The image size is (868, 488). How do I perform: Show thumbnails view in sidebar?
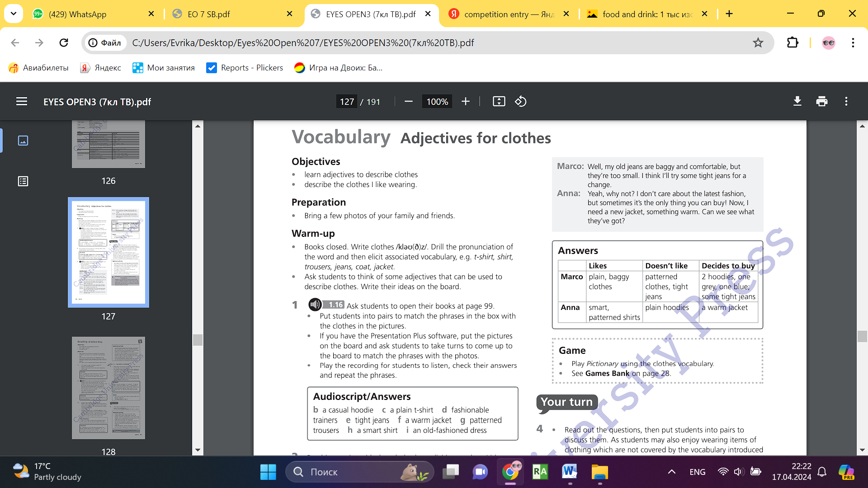pyautogui.click(x=23, y=141)
